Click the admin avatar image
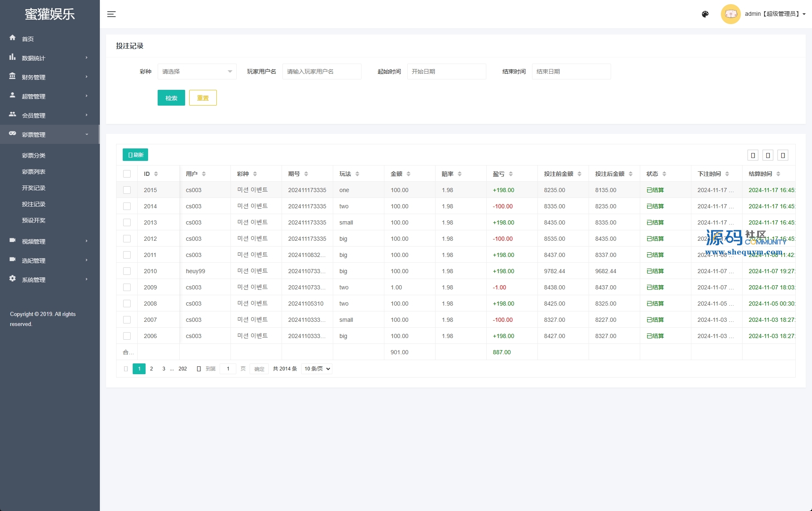 [x=730, y=14]
